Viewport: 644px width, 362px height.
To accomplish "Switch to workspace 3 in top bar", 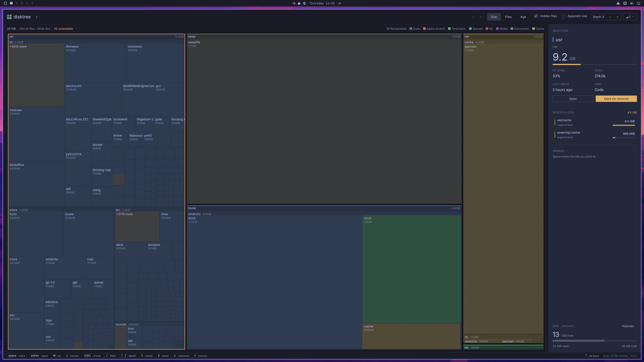I will click(22, 3).
